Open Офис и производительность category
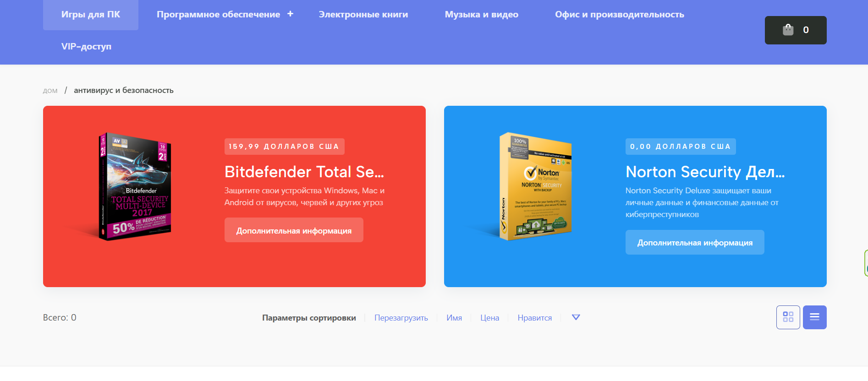The height and width of the screenshot is (381, 868). [620, 15]
